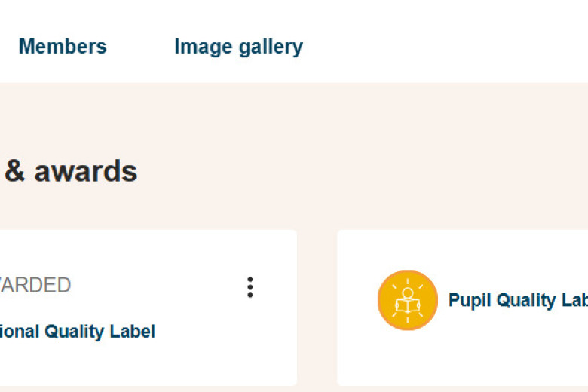The image size is (588, 392).
Task: Open more options on the Quality Label card
Action: [250, 287]
